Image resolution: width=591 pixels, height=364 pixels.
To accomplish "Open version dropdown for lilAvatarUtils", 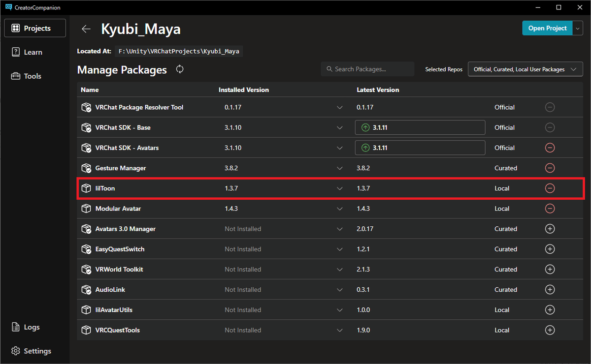I will [340, 310].
